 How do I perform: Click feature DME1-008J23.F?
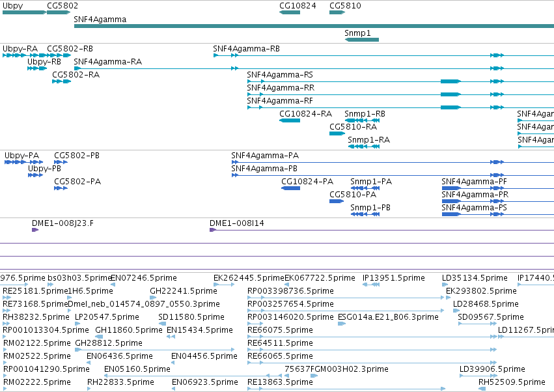tap(62, 223)
